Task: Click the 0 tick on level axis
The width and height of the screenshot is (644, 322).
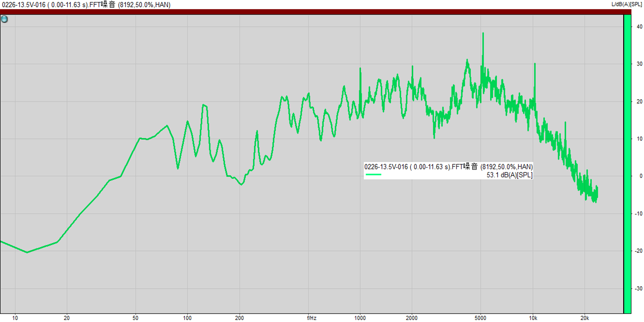Action: (x=641, y=176)
